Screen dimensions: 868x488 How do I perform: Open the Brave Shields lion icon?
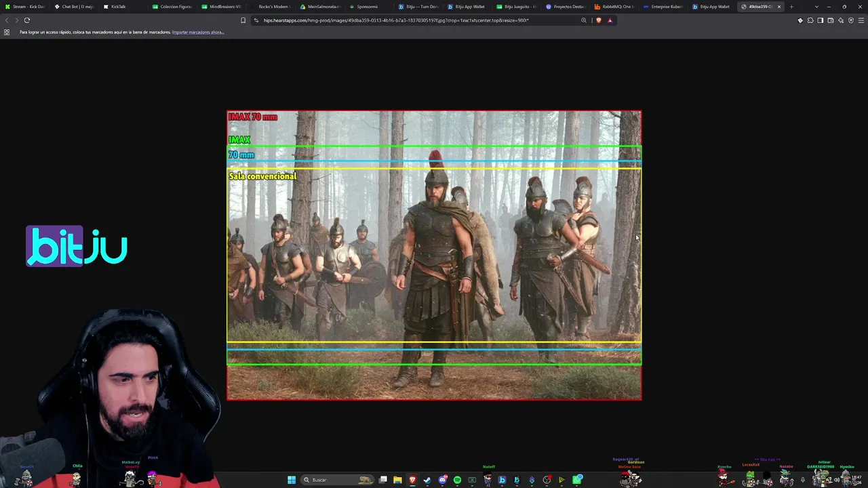point(599,20)
